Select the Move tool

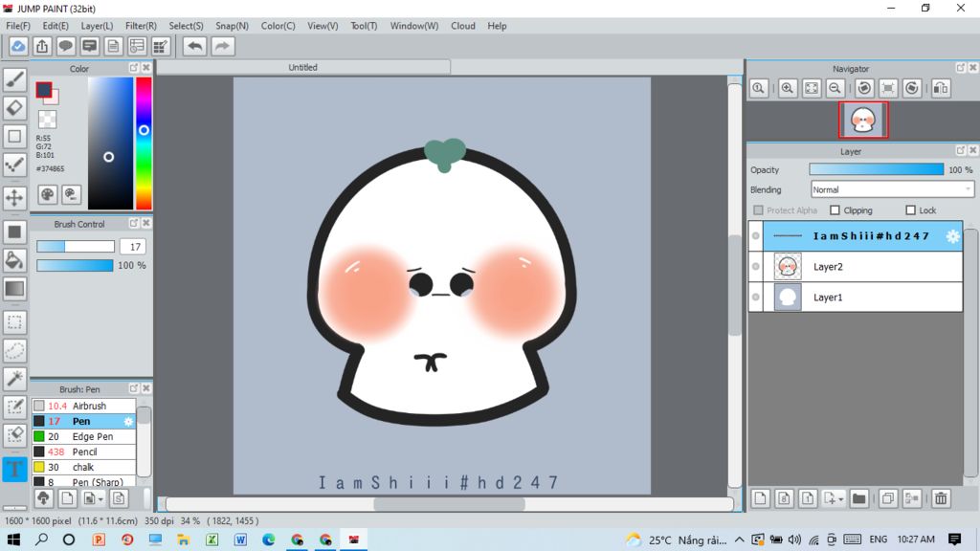click(x=14, y=197)
